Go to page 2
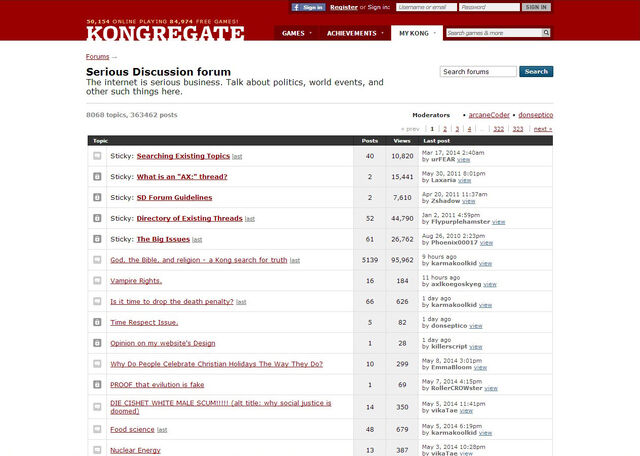The width and height of the screenshot is (640, 456). coord(445,129)
